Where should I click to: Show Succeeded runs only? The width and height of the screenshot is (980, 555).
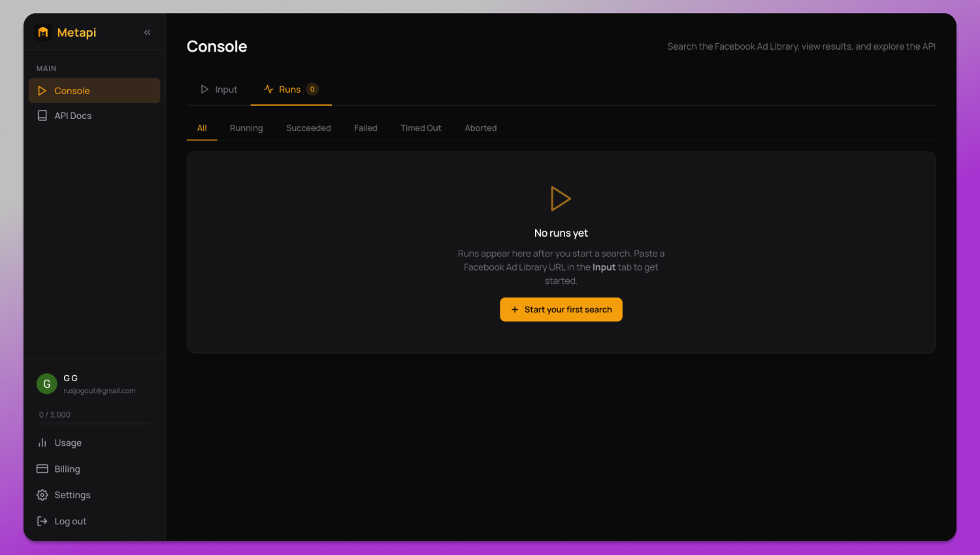click(x=308, y=128)
